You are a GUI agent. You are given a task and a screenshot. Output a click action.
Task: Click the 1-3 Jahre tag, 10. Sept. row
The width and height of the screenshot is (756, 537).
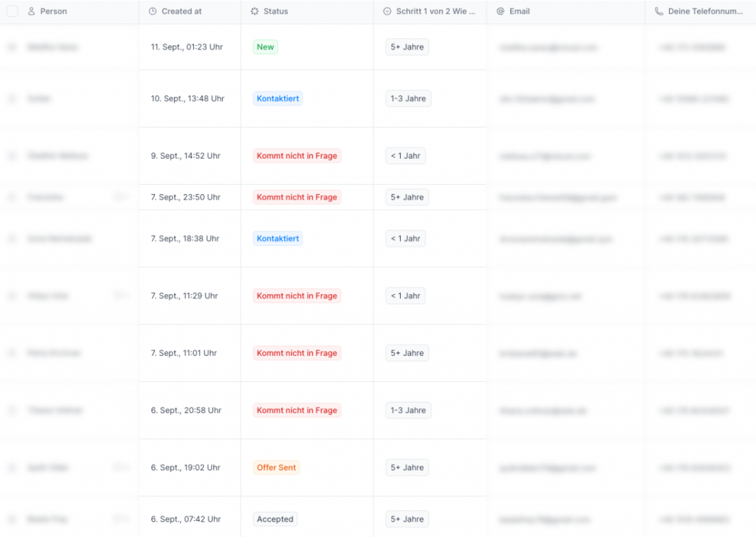point(408,99)
